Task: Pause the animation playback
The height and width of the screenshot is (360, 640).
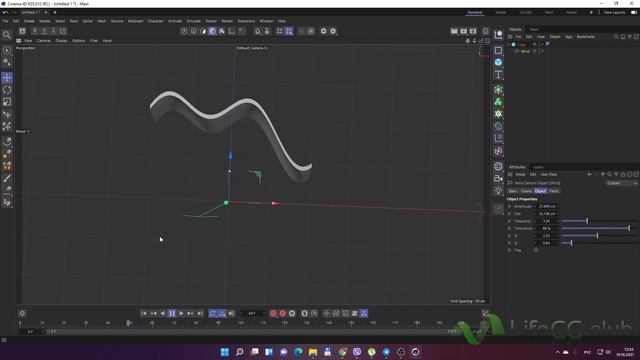Action: [172, 313]
